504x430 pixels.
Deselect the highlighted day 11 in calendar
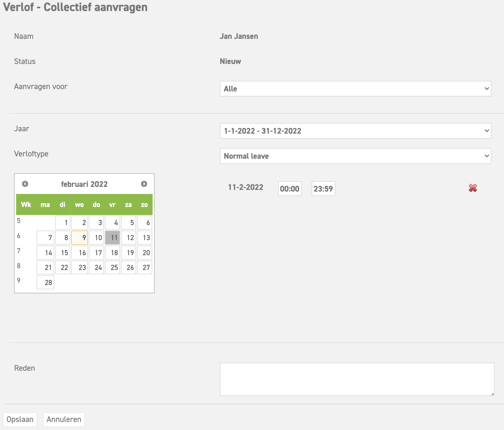pyautogui.click(x=112, y=237)
